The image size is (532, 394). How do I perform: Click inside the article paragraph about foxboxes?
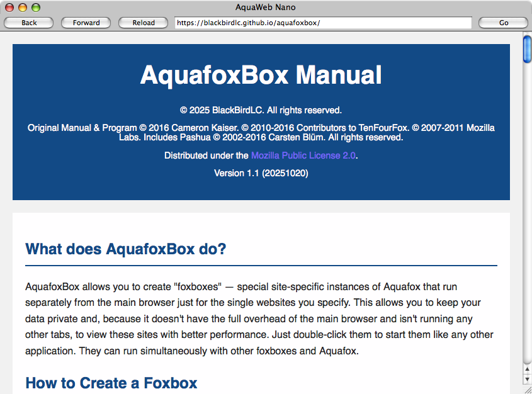(x=259, y=318)
